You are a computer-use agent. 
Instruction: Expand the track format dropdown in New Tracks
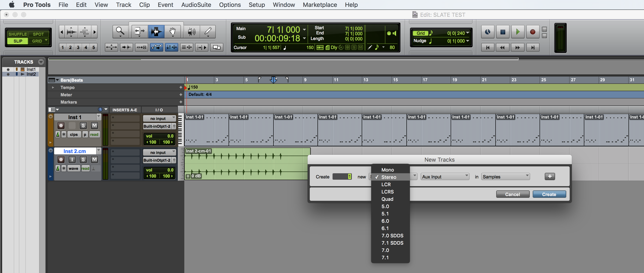pyautogui.click(x=392, y=176)
